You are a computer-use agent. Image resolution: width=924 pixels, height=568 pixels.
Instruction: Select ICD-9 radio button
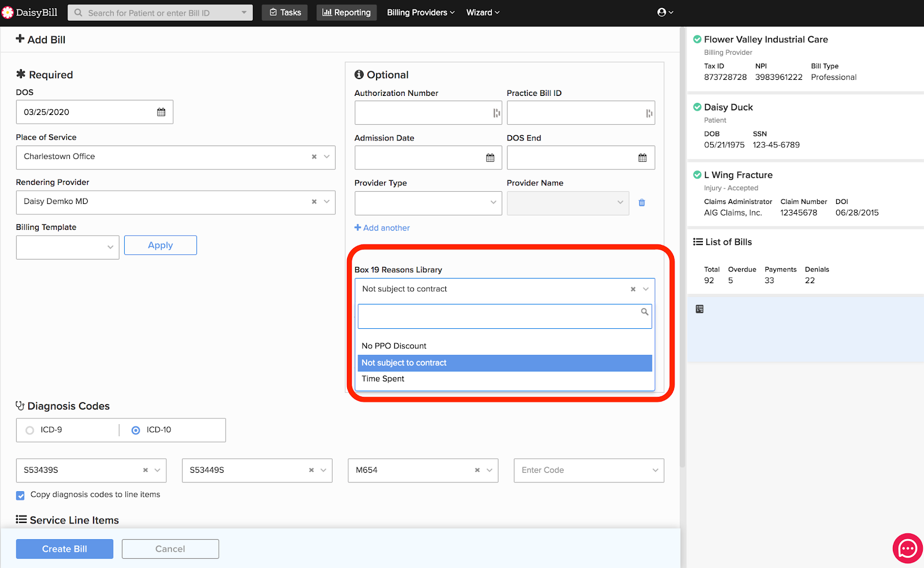pyautogui.click(x=30, y=430)
